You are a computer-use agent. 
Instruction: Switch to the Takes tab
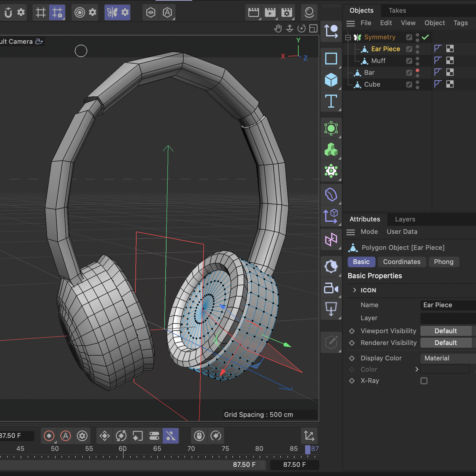coord(397,10)
